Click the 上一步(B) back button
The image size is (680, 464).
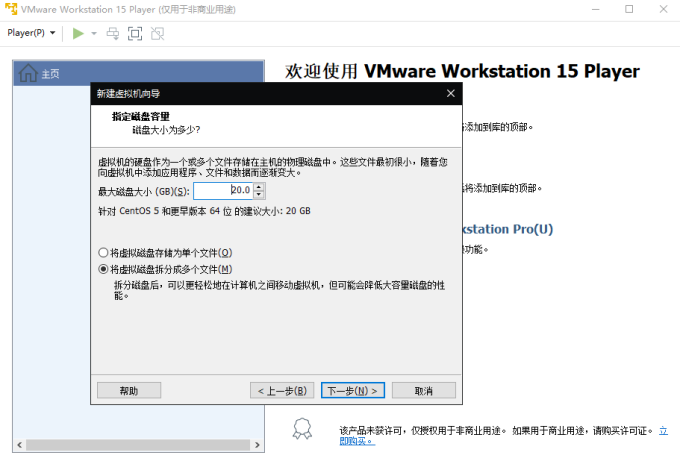tap(282, 390)
